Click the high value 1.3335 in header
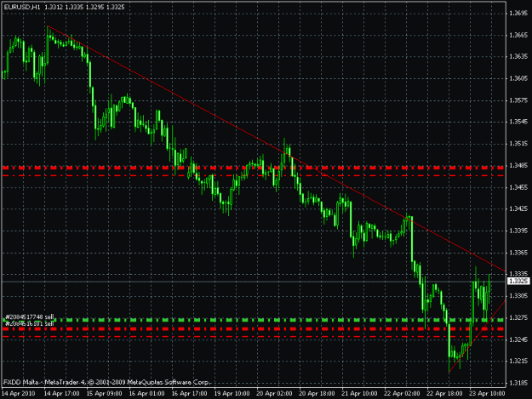 click(x=74, y=7)
